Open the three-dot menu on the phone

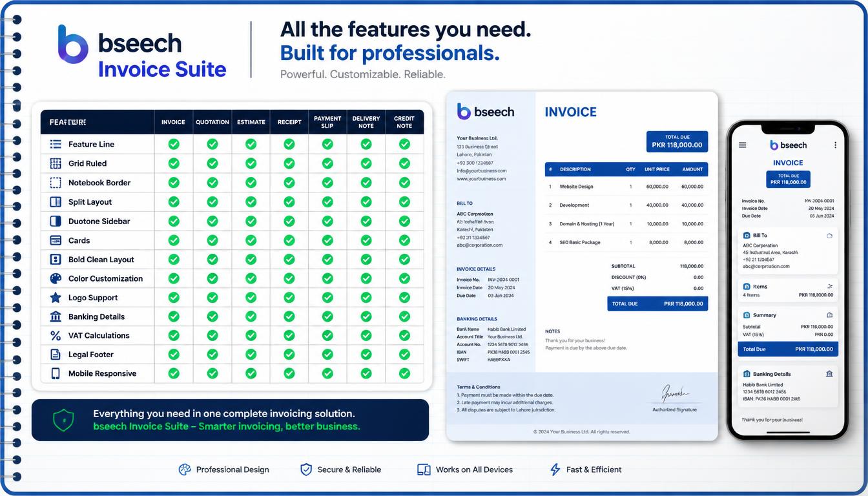click(835, 145)
